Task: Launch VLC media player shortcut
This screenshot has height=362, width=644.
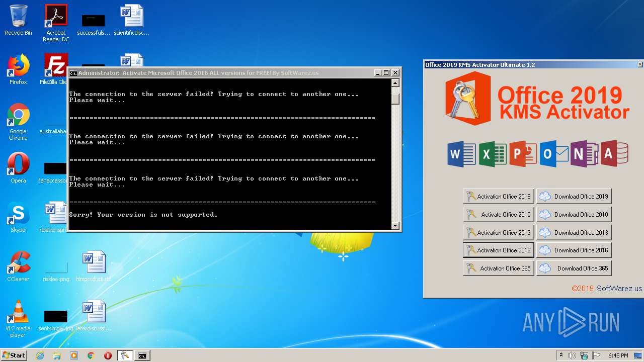Action: 18,319
